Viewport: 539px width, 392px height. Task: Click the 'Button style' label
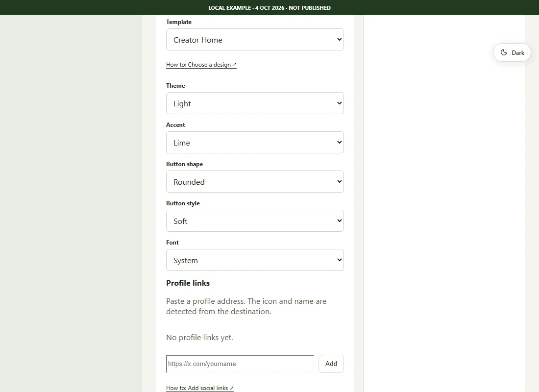tap(183, 203)
